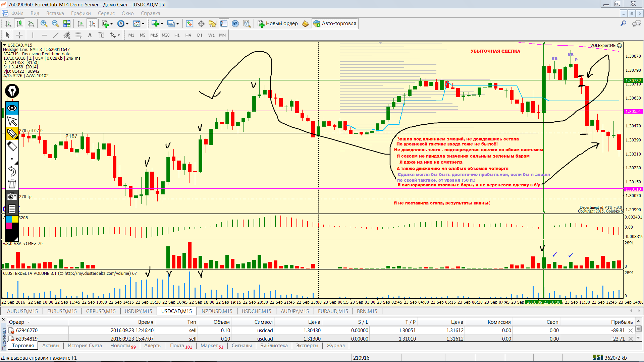Switch to D1 timeframe
The height and width of the screenshot is (362, 644).
point(200,35)
